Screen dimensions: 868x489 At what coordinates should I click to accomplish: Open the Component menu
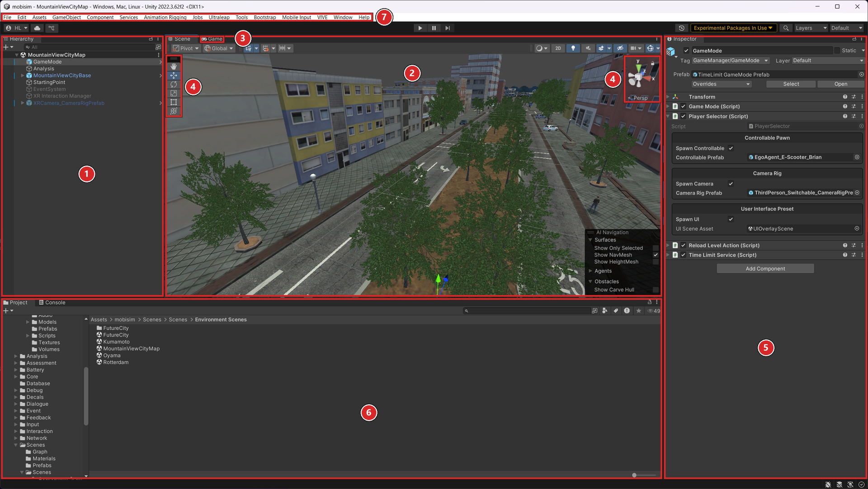[100, 17]
